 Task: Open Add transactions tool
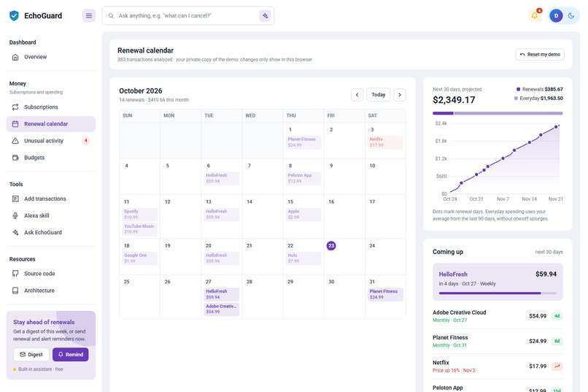click(x=51, y=199)
